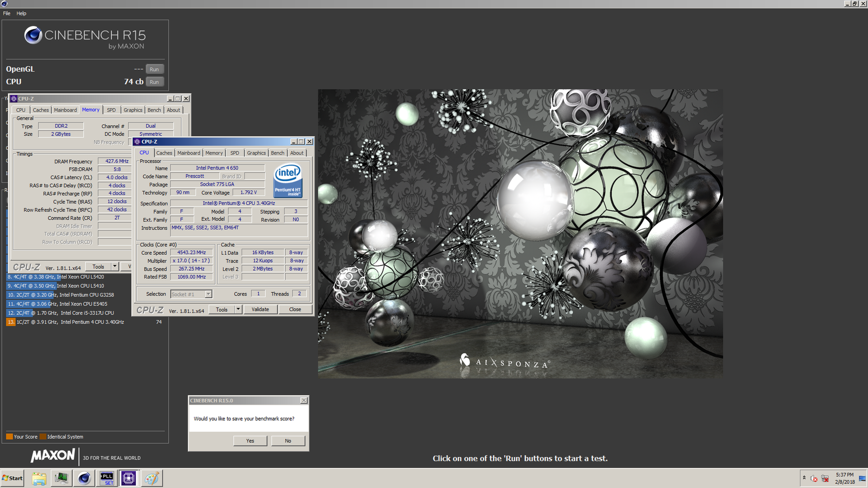Click the rendered benchmark scene image

(x=520, y=234)
